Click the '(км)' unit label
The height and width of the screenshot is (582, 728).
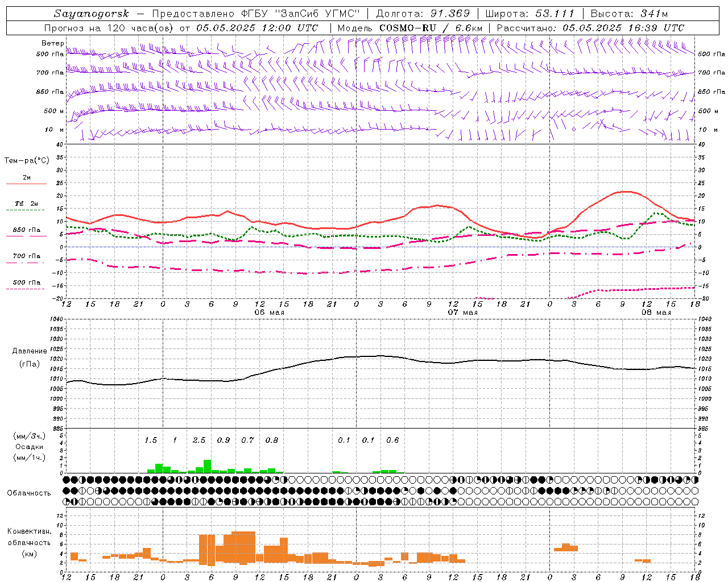point(30,554)
